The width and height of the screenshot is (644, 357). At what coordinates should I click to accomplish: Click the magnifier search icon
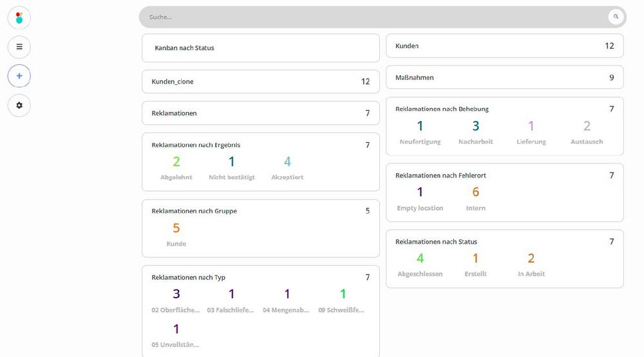[616, 17]
